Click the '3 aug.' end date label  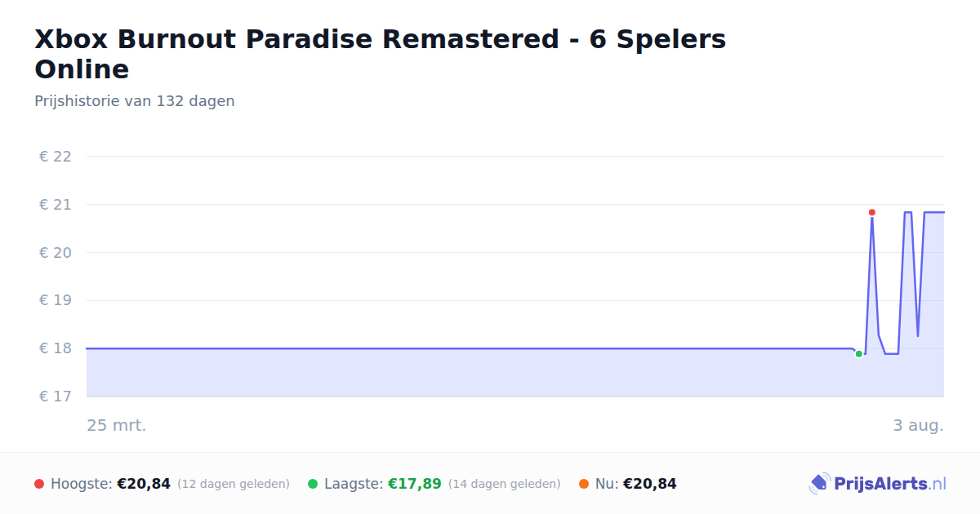[x=919, y=425]
